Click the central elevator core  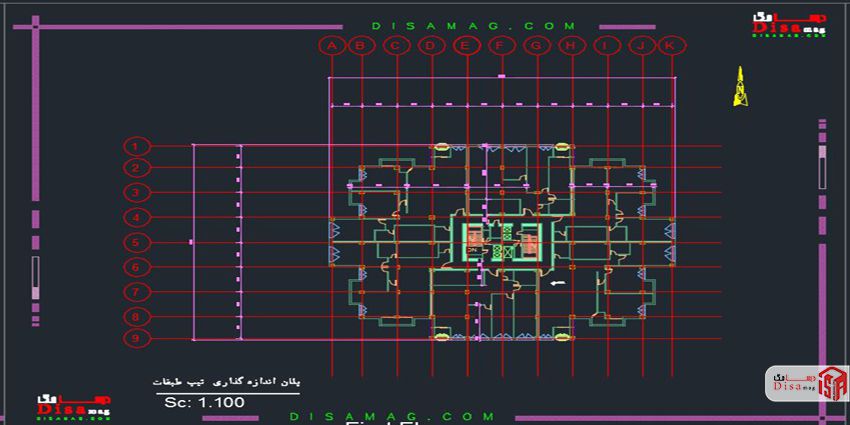[x=500, y=242]
